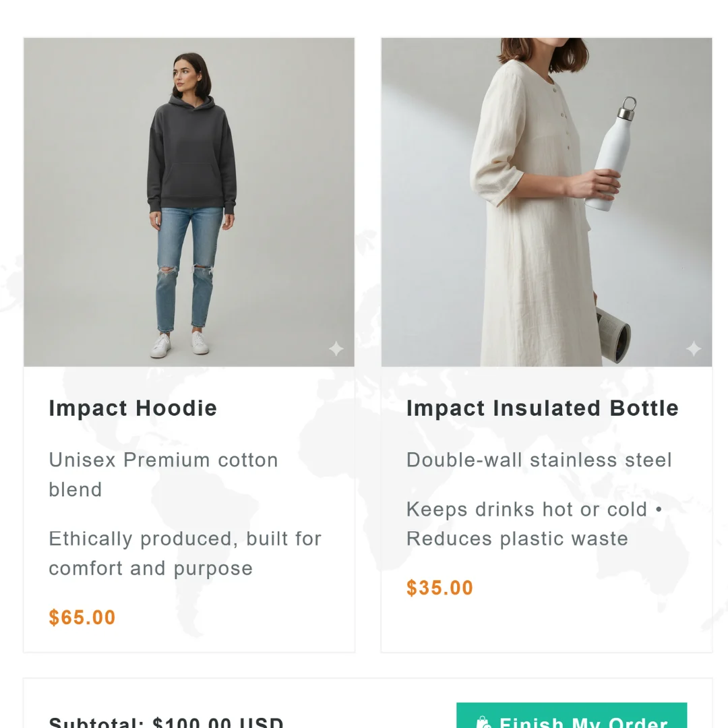Click the Impact Hoodie title
The height and width of the screenshot is (728, 728).
[133, 408]
